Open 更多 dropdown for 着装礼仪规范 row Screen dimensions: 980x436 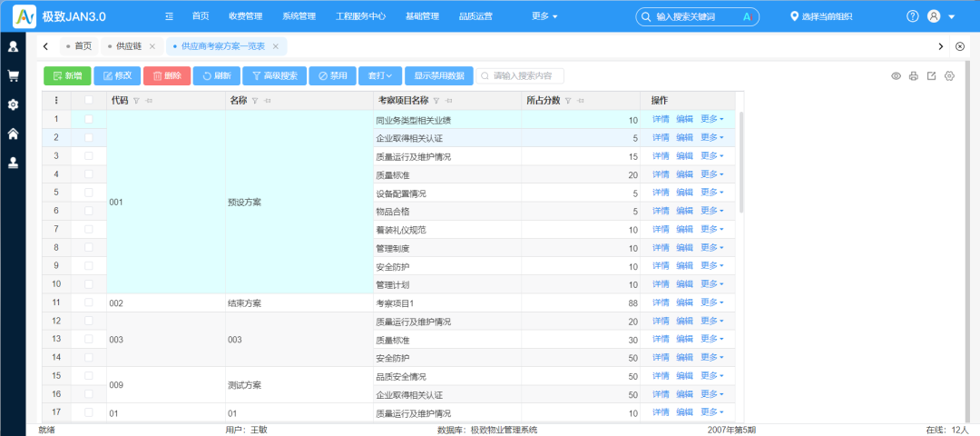coord(712,229)
